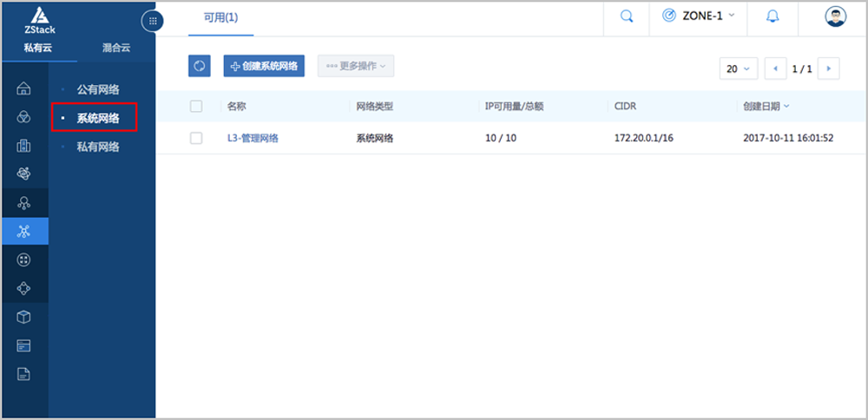Open the 更多操作 dropdown
This screenshot has width=868, height=420.
click(x=356, y=66)
